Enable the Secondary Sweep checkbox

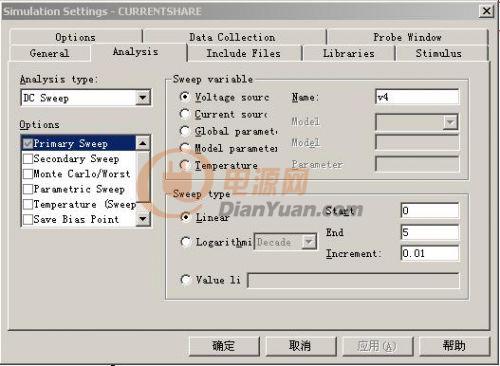coord(28,159)
